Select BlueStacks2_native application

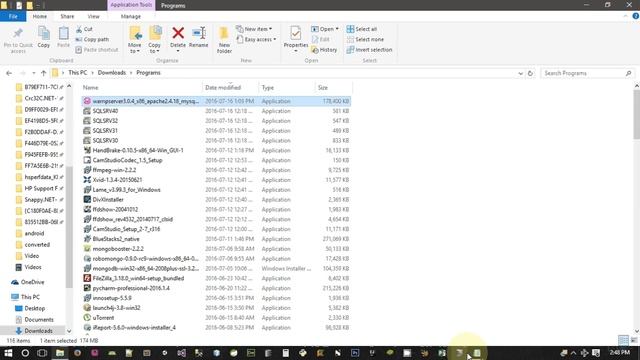216,239
